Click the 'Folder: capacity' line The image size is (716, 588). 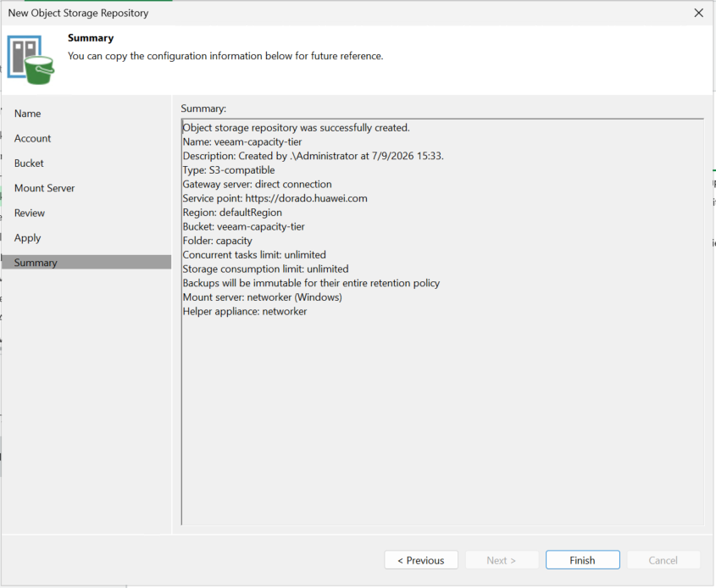(x=217, y=241)
